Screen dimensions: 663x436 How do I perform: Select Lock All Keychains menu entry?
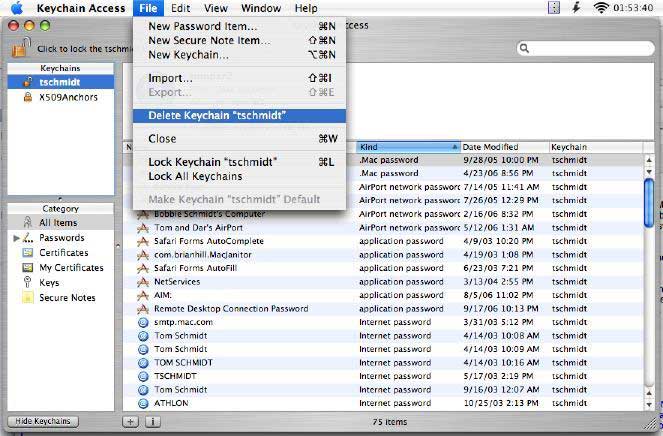point(195,176)
